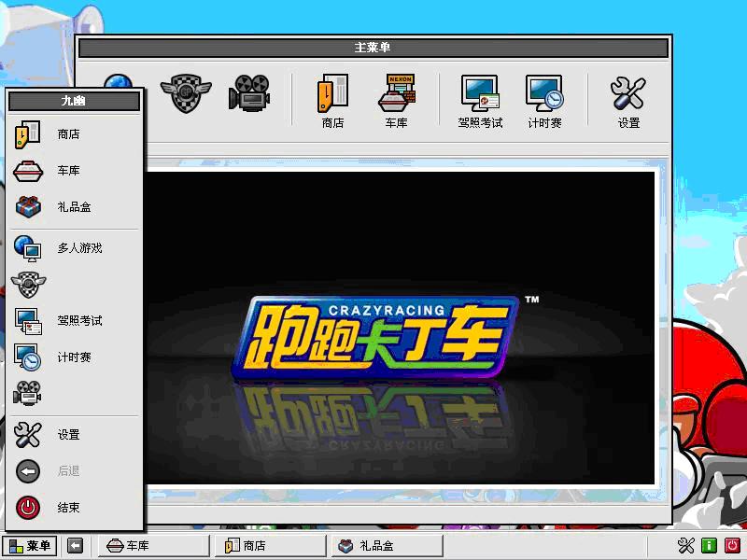Click film camera entry in popup menu
Image resolution: width=747 pixels, height=560 pixels.
(28, 394)
